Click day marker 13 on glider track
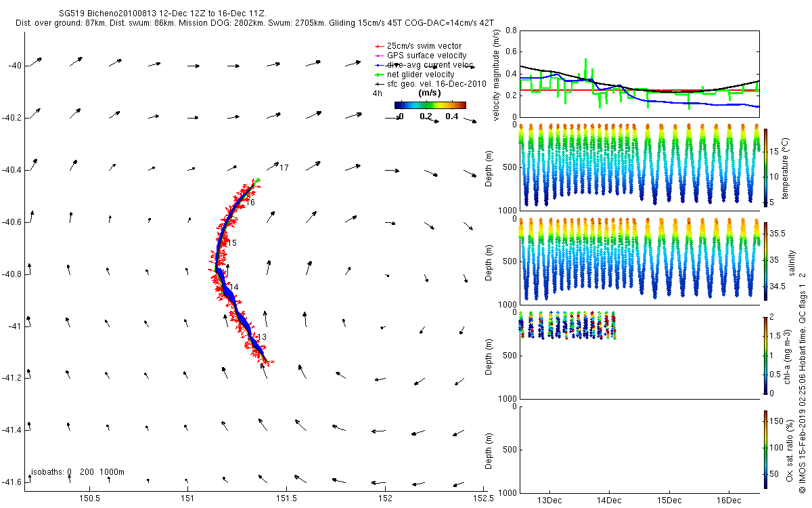812x508 pixels. pos(263,337)
